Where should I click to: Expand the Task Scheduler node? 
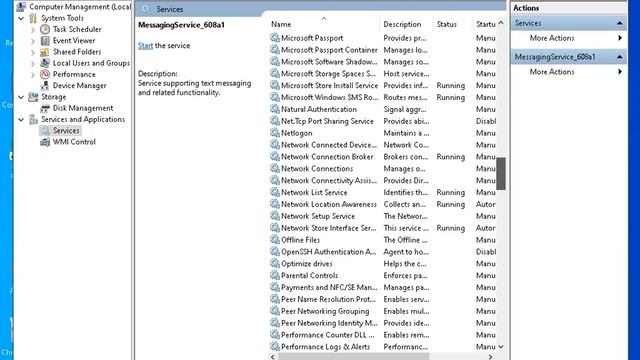(33, 29)
